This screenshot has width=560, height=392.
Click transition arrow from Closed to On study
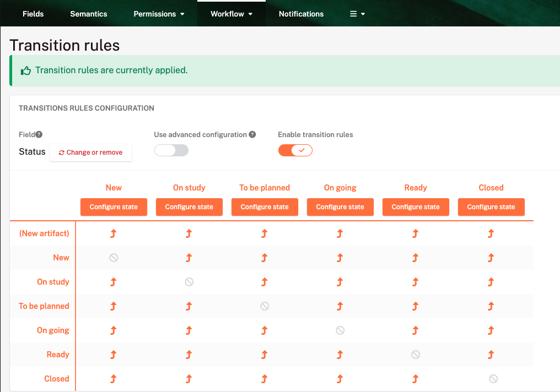(189, 379)
